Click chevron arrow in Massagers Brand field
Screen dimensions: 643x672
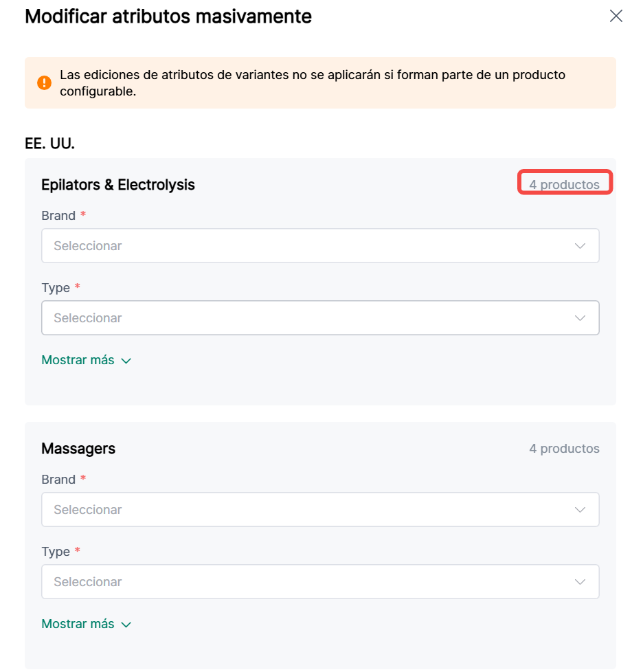coord(580,510)
